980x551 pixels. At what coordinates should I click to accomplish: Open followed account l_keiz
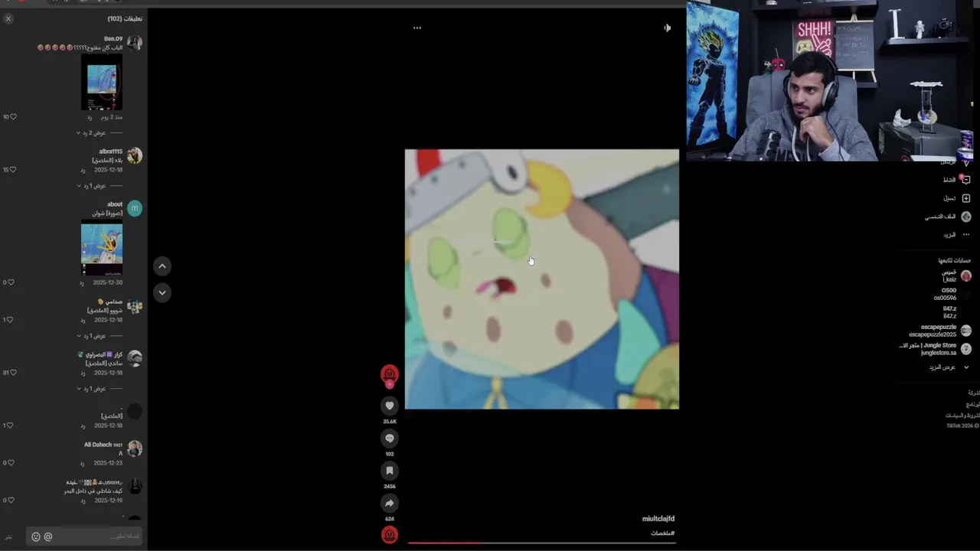(x=956, y=275)
